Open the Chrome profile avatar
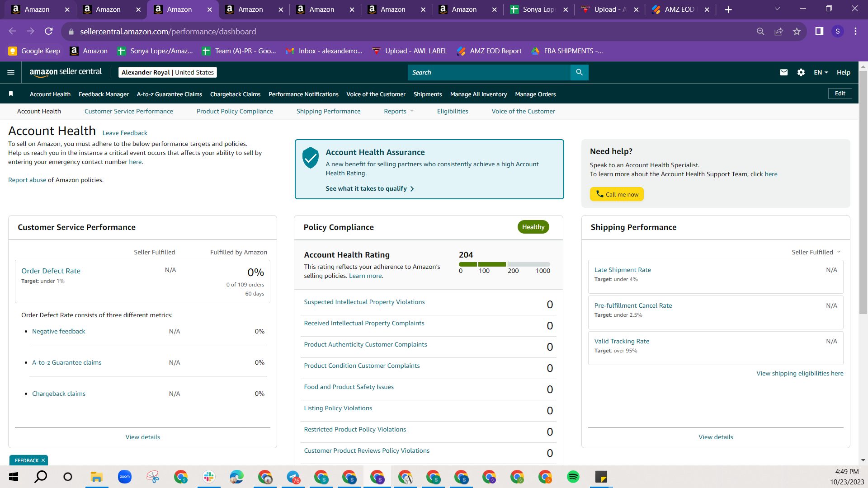The width and height of the screenshot is (868, 488). (x=838, y=31)
